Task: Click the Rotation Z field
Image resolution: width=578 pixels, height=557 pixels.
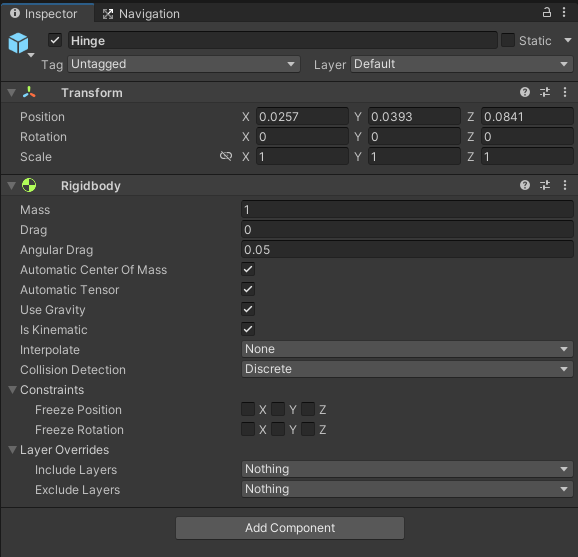Action: [527, 136]
